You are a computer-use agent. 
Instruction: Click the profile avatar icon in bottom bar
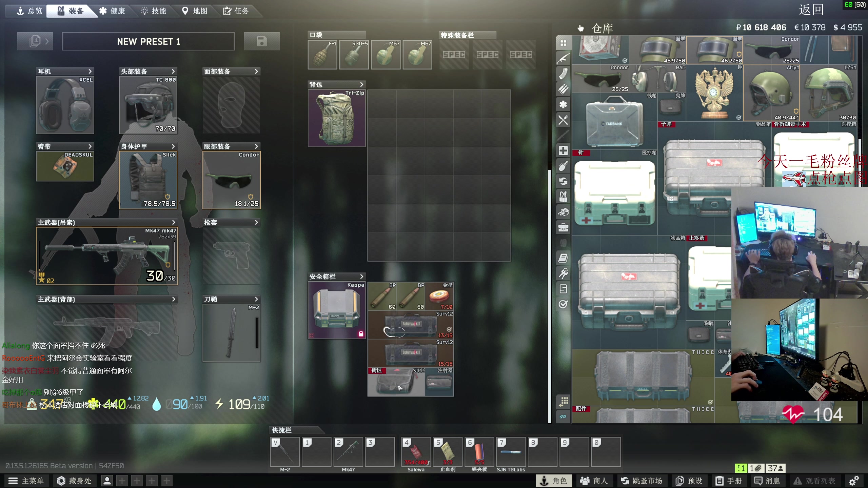click(107, 481)
